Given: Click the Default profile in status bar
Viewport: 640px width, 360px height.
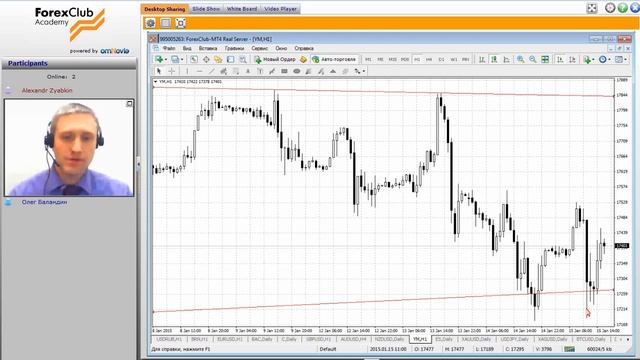Looking at the screenshot, I should [x=328, y=349].
